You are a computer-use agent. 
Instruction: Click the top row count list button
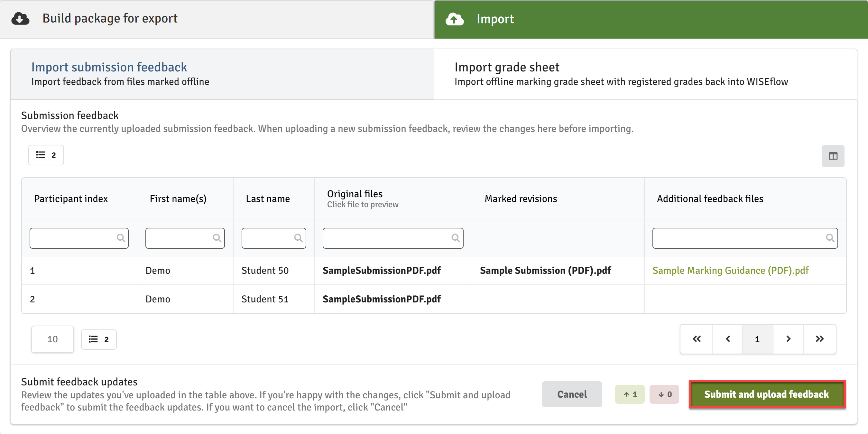(x=46, y=155)
